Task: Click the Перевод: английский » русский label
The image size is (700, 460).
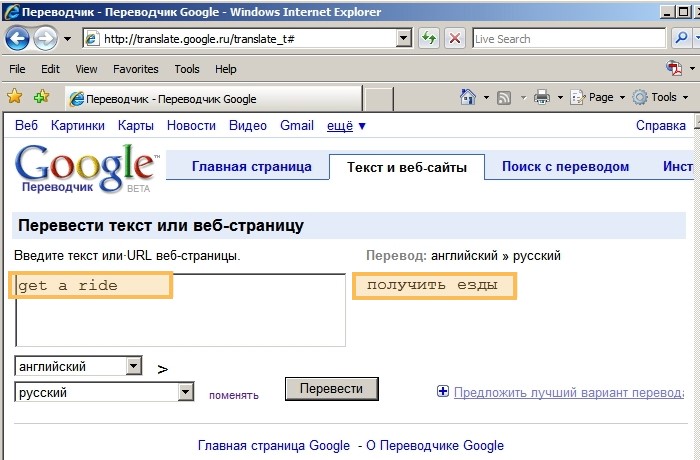Action: (x=463, y=256)
